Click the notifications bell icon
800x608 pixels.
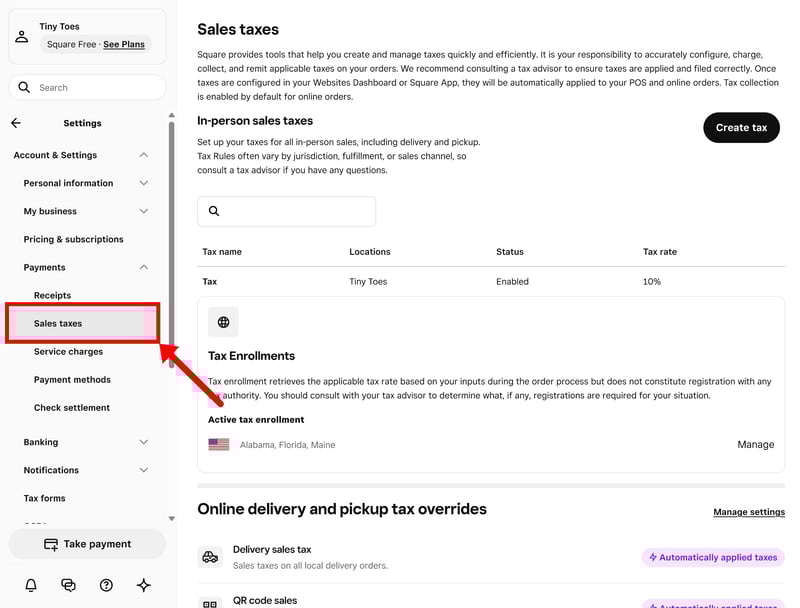[31, 585]
